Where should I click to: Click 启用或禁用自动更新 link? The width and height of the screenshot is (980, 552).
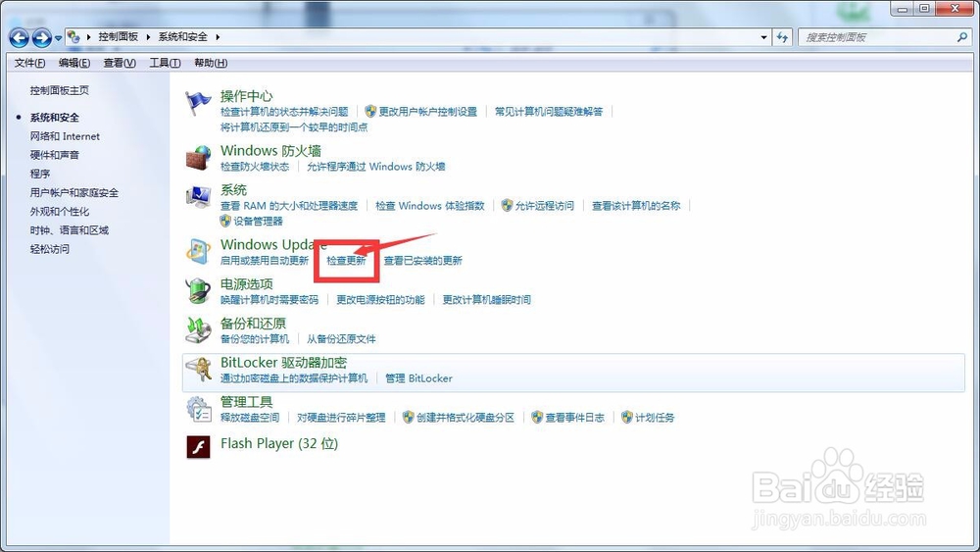pyautogui.click(x=265, y=260)
